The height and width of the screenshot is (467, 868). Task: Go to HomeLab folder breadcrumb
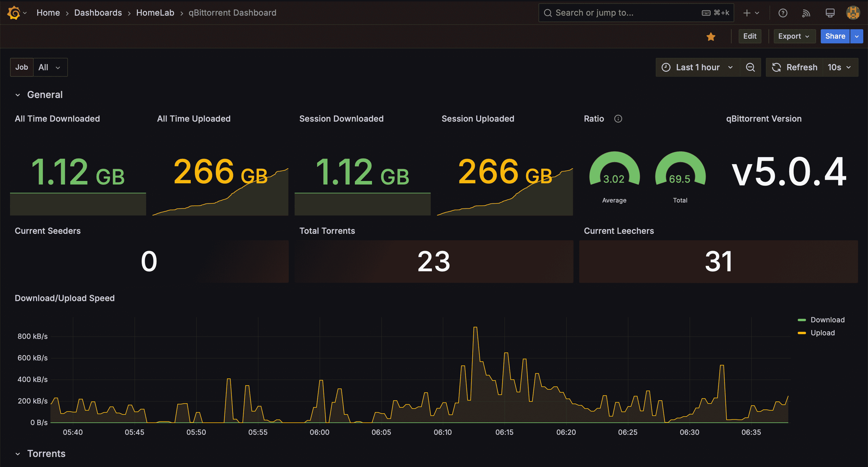(x=155, y=13)
